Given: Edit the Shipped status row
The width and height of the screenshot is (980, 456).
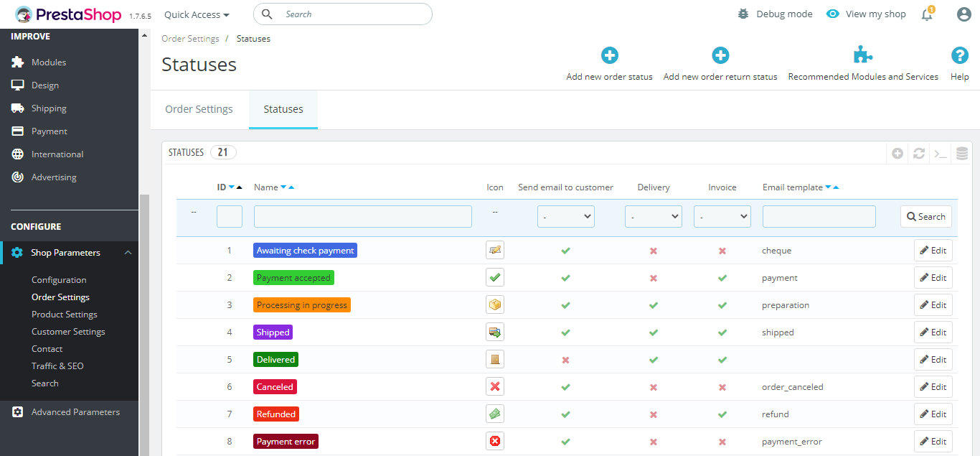Looking at the screenshot, I should tap(933, 332).
